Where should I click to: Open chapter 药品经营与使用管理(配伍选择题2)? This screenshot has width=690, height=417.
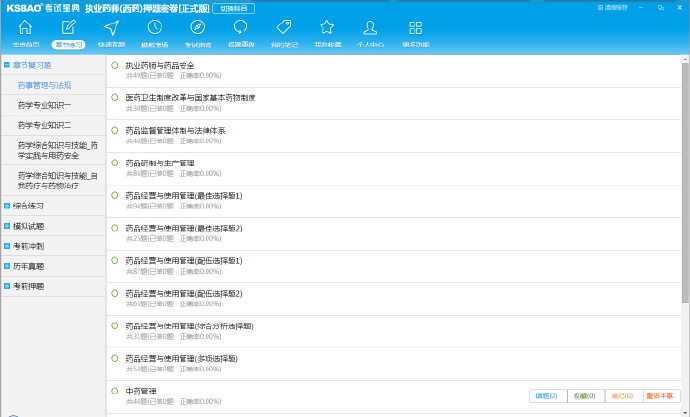184,293
